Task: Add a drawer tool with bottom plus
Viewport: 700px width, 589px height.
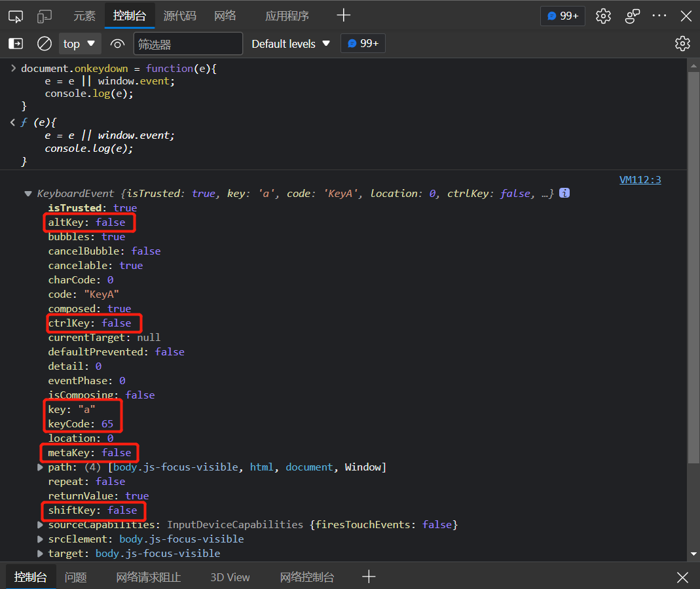Action: (x=369, y=577)
